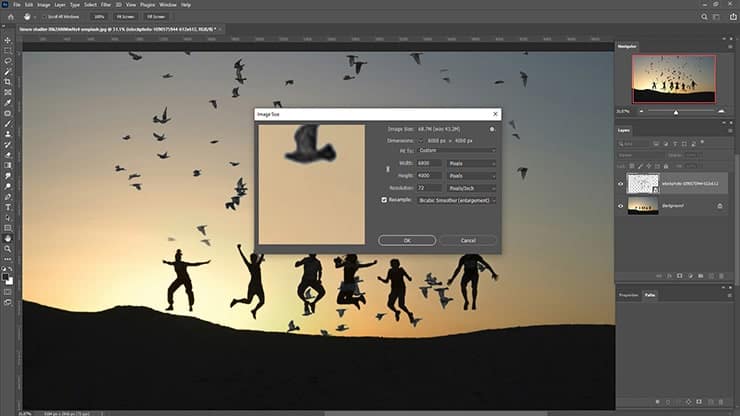Open the File menu
This screenshot has width=740, height=416.
tap(17, 5)
